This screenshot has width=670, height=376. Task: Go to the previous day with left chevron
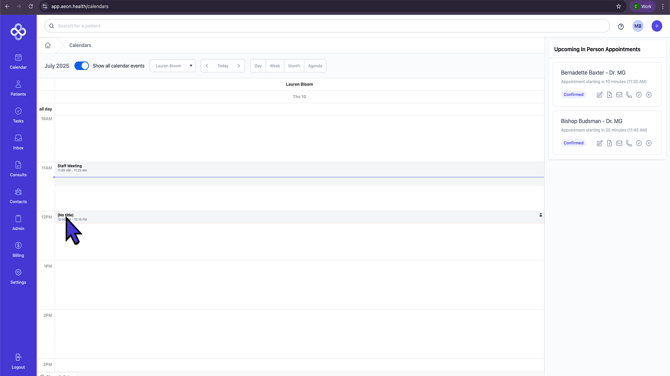click(207, 66)
